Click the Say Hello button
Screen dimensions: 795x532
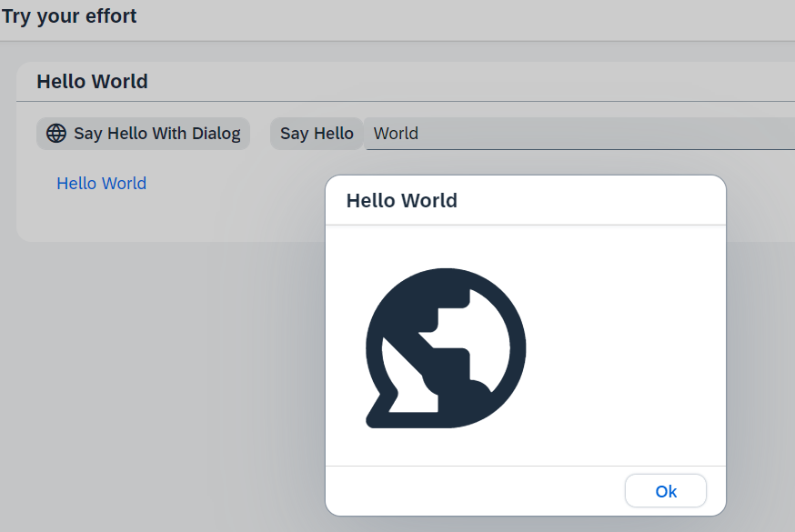click(317, 134)
